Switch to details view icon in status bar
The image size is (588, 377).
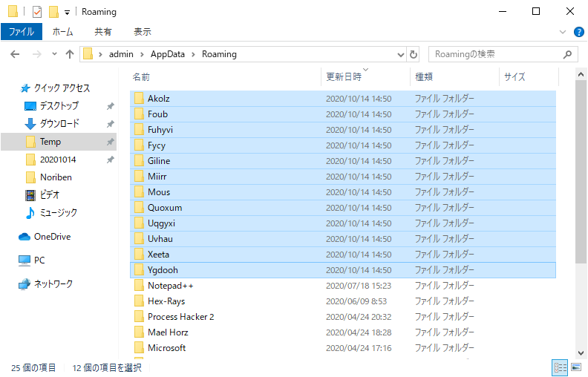561,367
